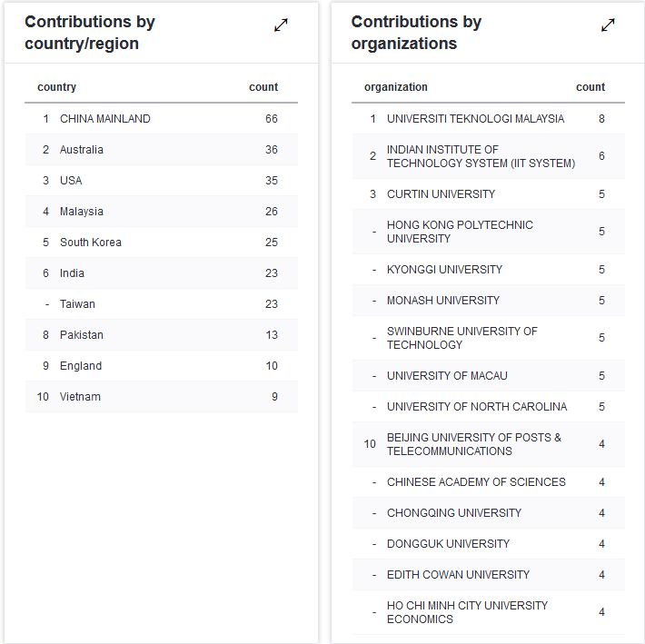Viewport: 645px width, 644px height.
Task: Sort by country column header
Action: coord(57,87)
